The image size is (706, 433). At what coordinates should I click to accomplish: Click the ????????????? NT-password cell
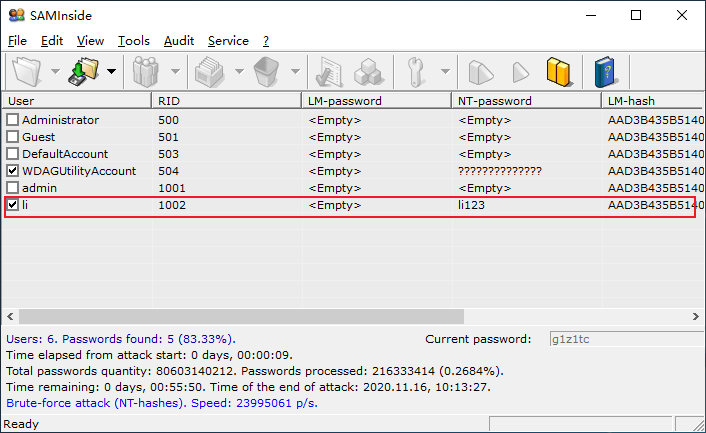[500, 171]
